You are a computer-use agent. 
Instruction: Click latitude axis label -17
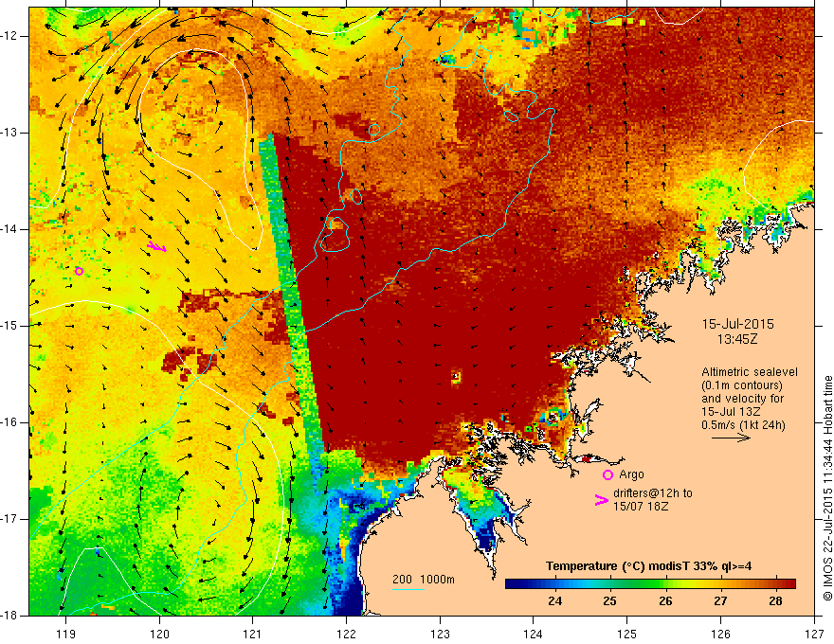click(10, 519)
